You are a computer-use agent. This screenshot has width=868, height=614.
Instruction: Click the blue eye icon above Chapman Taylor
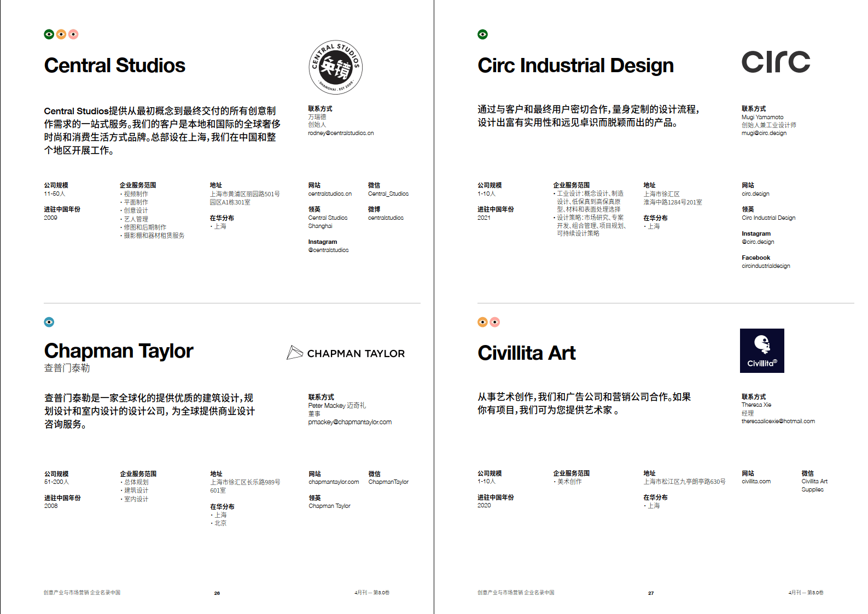coord(49,322)
